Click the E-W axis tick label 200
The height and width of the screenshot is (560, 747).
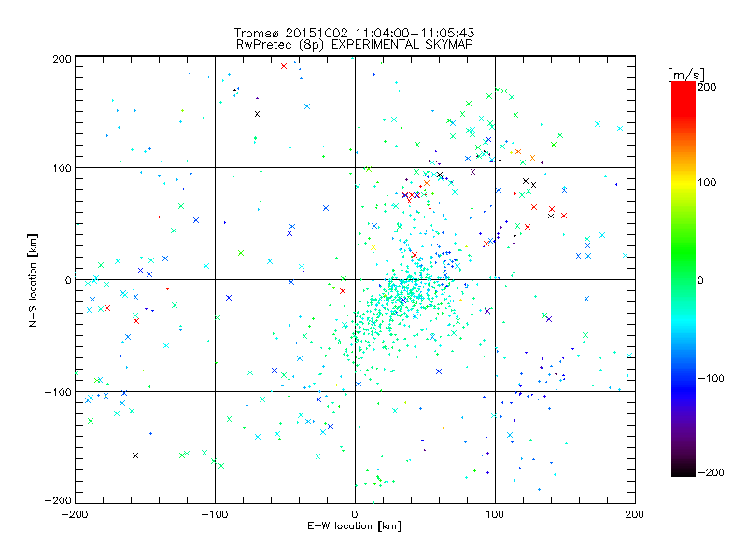click(635, 514)
